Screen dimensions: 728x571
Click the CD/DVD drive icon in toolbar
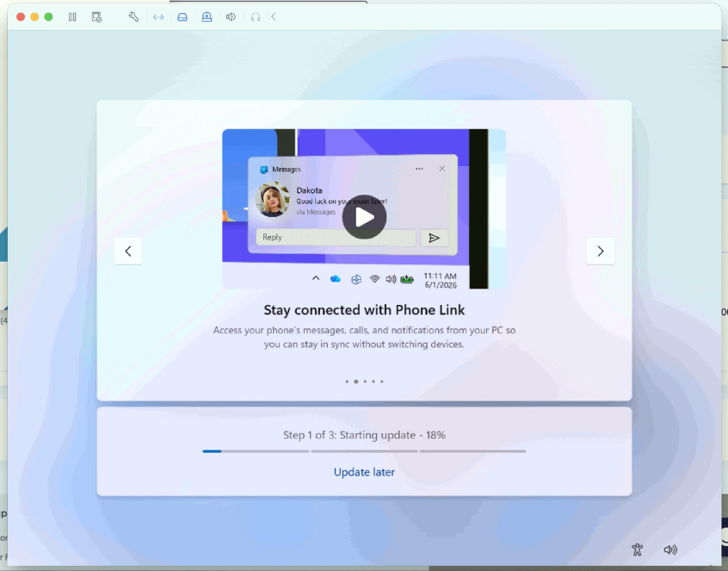(x=207, y=17)
